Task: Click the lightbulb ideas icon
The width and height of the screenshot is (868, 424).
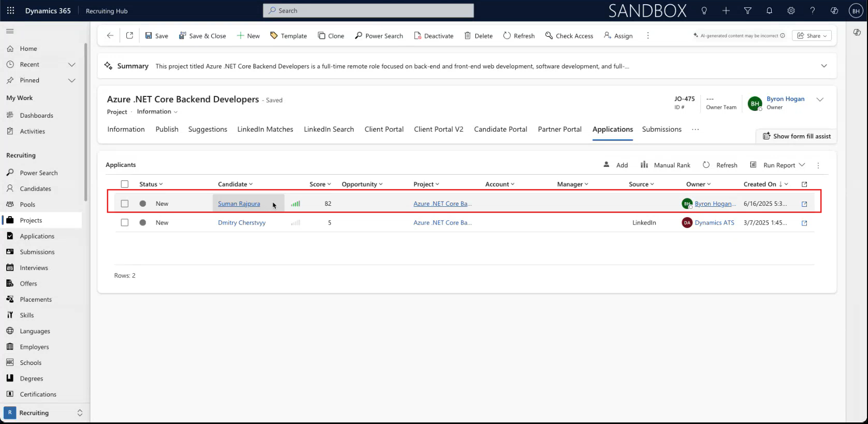Action: pyautogui.click(x=704, y=10)
